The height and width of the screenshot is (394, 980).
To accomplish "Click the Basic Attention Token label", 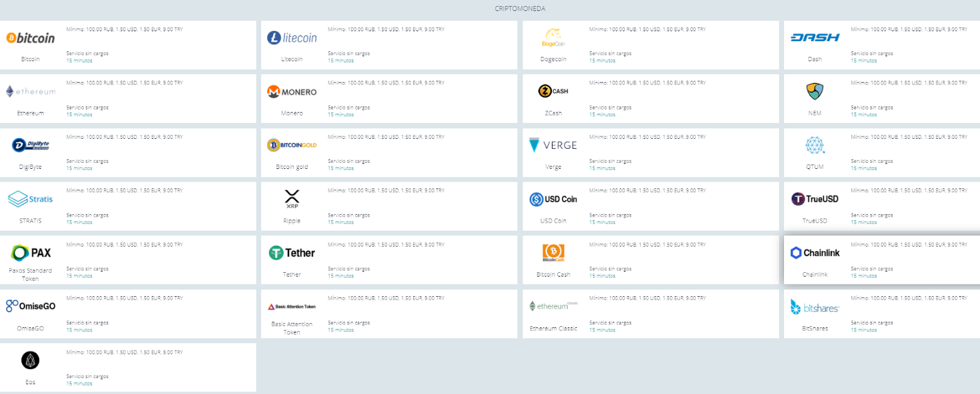I will (292, 329).
